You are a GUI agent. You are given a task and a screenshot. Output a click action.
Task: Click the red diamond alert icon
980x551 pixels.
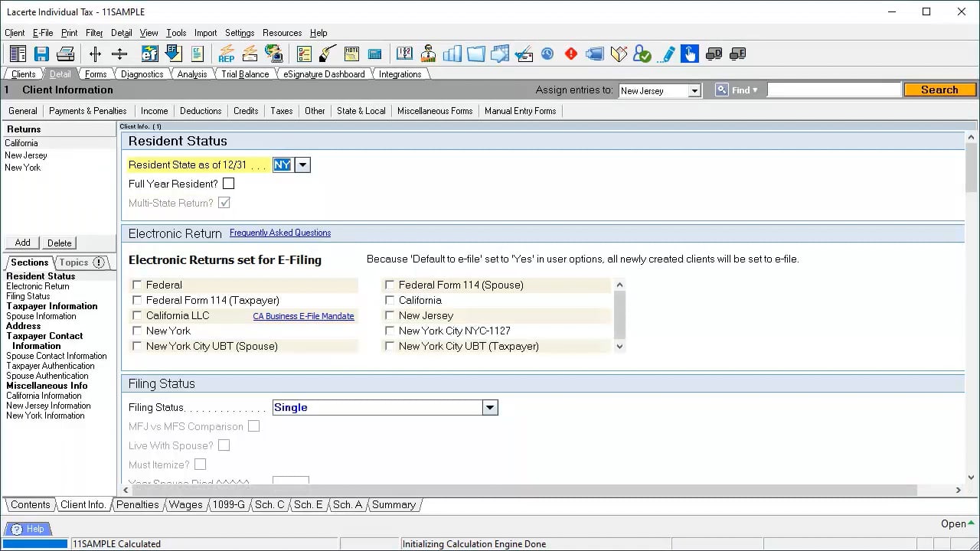(x=571, y=54)
